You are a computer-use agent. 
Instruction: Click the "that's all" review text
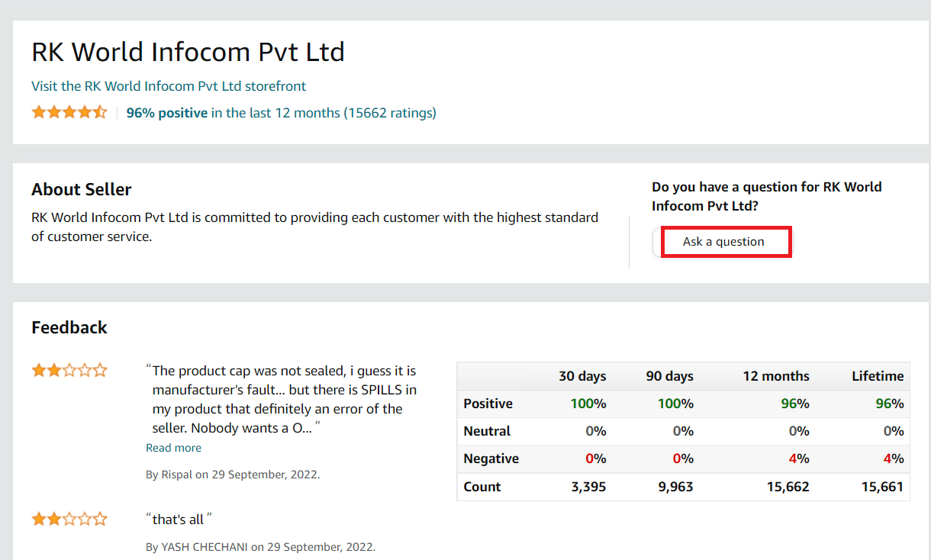coord(179,520)
